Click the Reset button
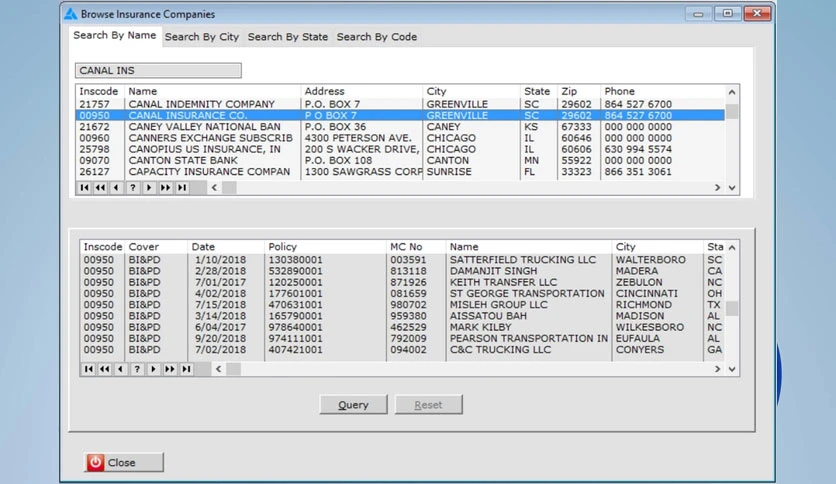The width and height of the screenshot is (836, 484). pyautogui.click(x=429, y=405)
